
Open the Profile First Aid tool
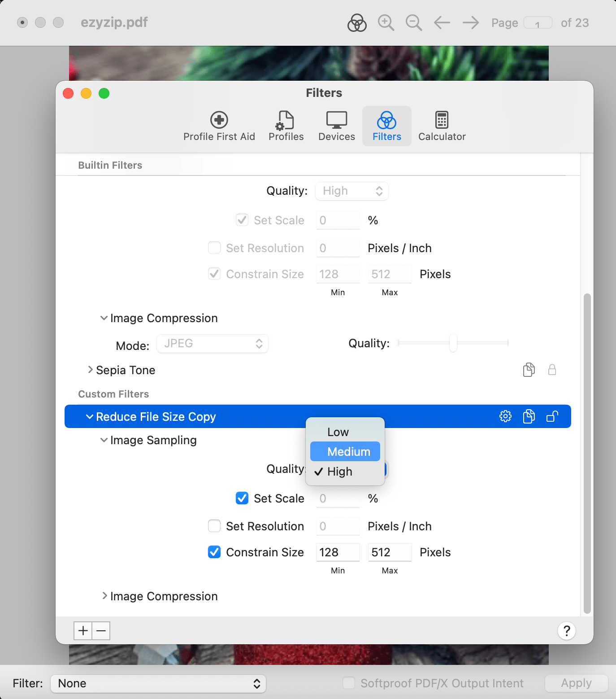click(x=219, y=126)
